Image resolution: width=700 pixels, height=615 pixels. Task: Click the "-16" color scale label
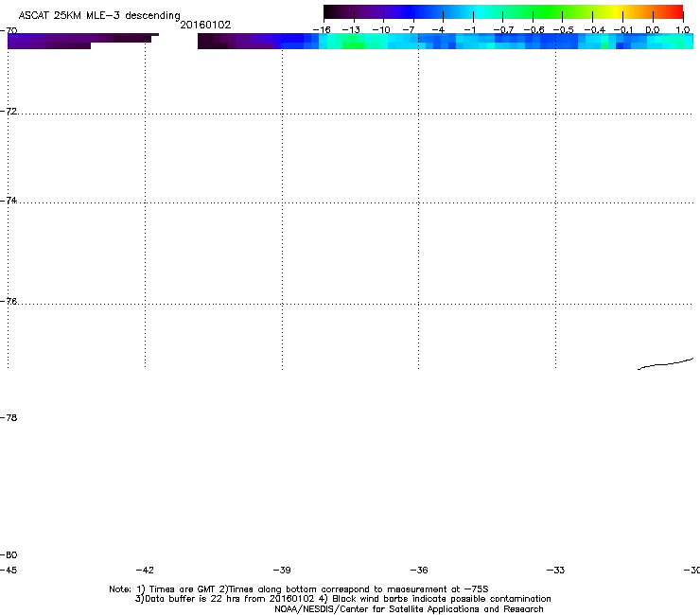point(322,30)
